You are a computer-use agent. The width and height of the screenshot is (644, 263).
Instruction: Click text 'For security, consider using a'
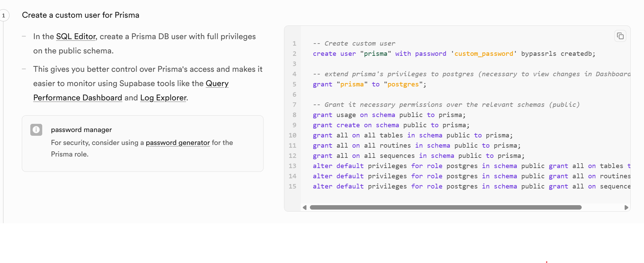tap(97, 143)
